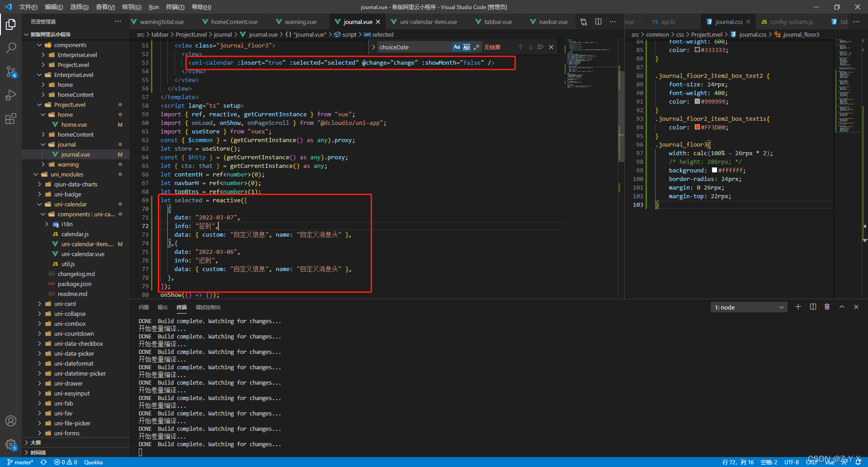
Task: Open package.json in the explorer
Action: pyautogui.click(x=74, y=284)
